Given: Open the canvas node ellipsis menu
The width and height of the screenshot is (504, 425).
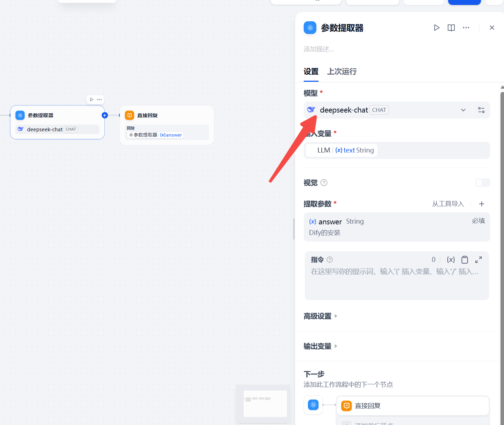Looking at the screenshot, I should click(99, 99).
